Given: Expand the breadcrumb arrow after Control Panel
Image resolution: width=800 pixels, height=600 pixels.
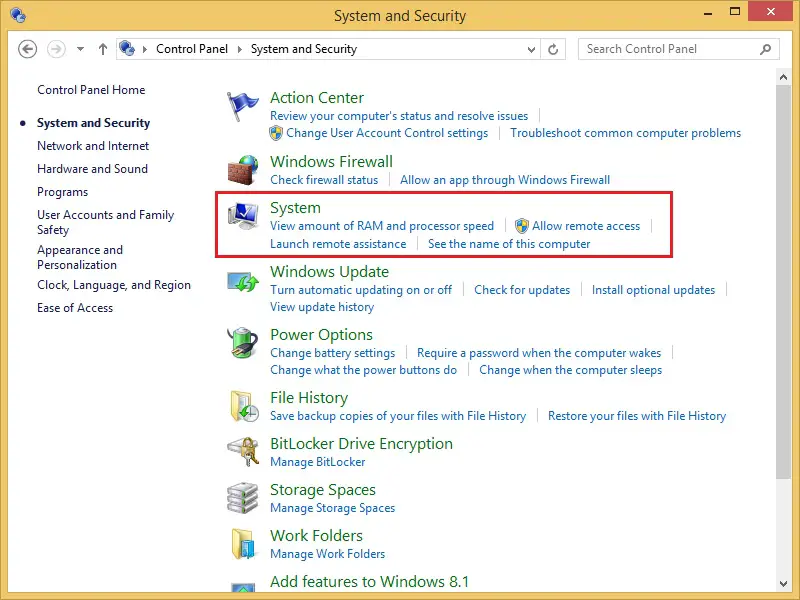Looking at the screenshot, I should (239, 49).
